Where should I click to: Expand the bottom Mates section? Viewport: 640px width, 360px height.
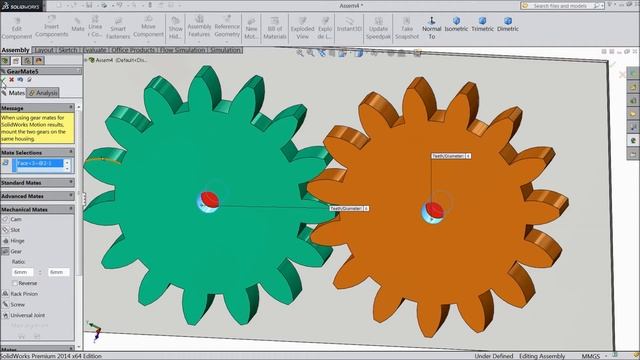tap(71, 349)
